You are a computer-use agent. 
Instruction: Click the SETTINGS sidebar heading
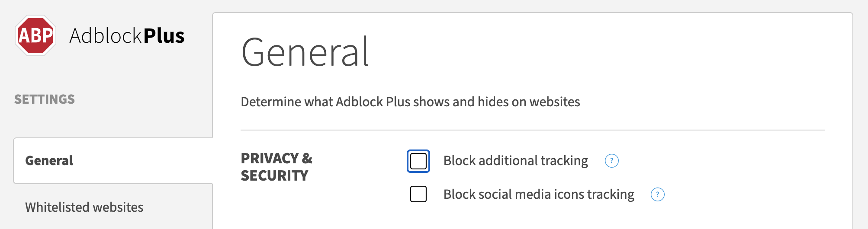pyautogui.click(x=45, y=99)
